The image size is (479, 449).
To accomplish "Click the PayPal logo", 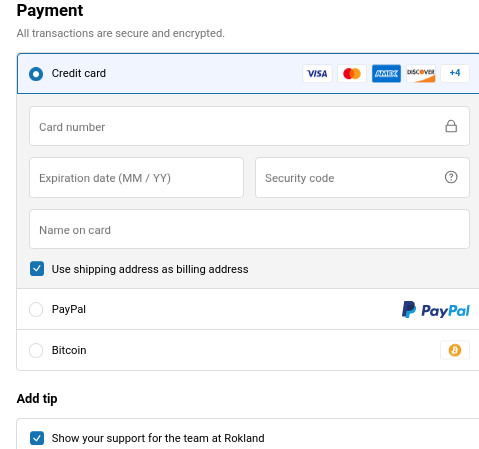I will pyautogui.click(x=436, y=310).
